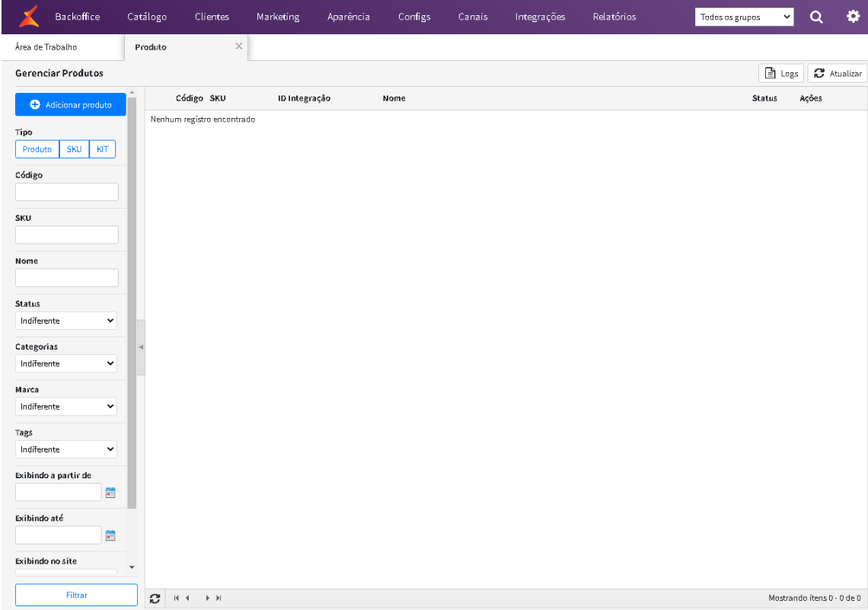Focus the Exibindo até date field
The height and width of the screenshot is (610, 868).
coord(58,535)
